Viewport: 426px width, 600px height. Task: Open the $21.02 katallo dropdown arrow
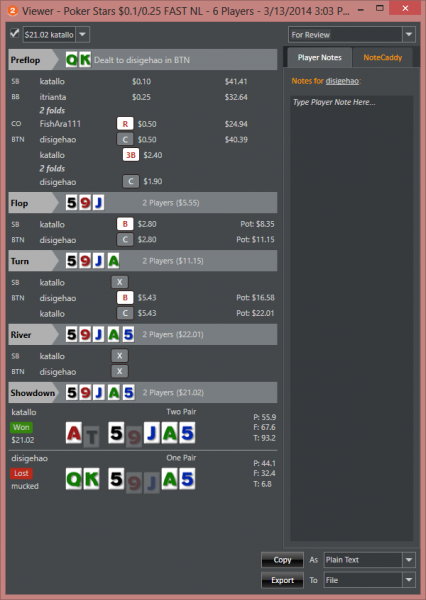[82, 35]
